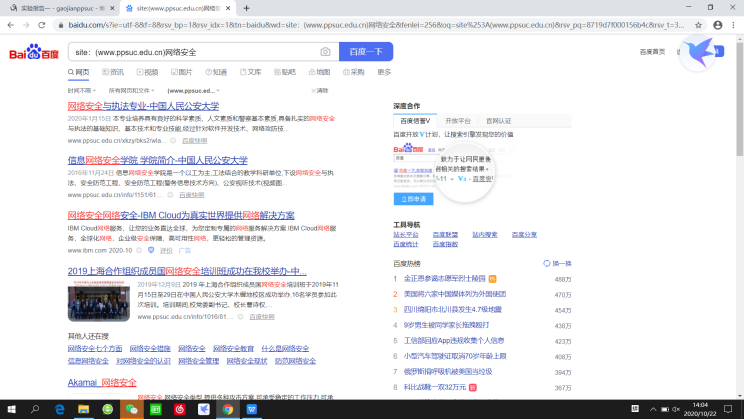Open the IBM Cloud 网络安全 ad link
The width and height of the screenshot is (745, 419).
click(181, 215)
